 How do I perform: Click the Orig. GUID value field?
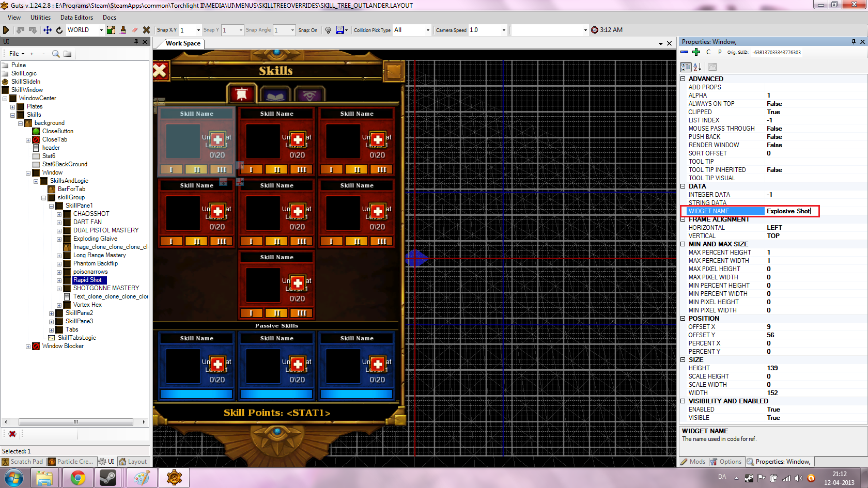click(776, 52)
